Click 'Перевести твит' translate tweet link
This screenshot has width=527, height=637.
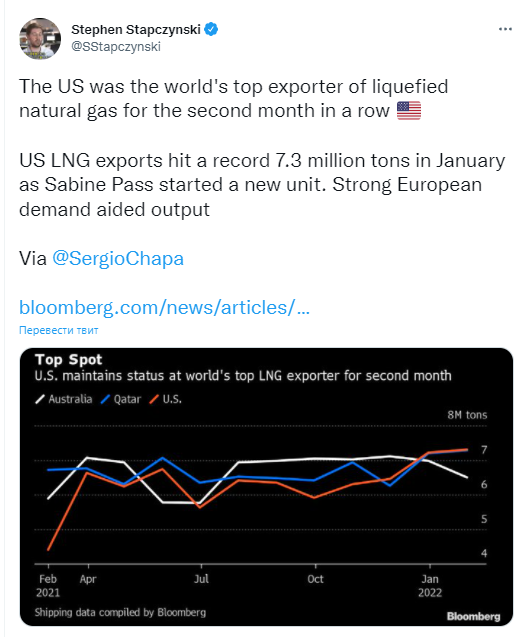click(x=59, y=330)
